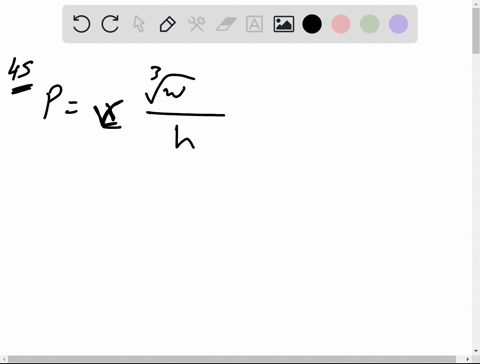This screenshot has height=364, width=480.
Task: Click the horizontal scrollbar thumb
Action: click(x=232, y=360)
